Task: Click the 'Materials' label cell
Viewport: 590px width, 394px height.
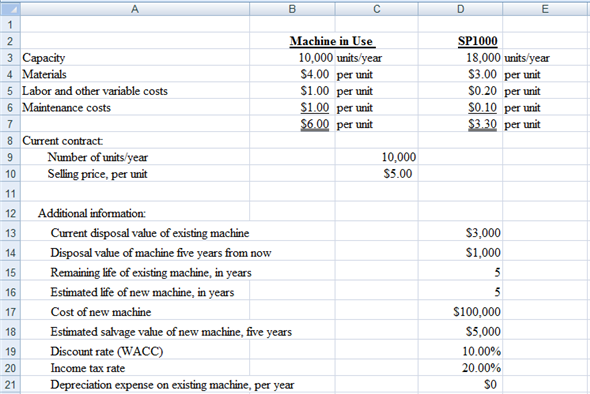Action: pos(44,74)
